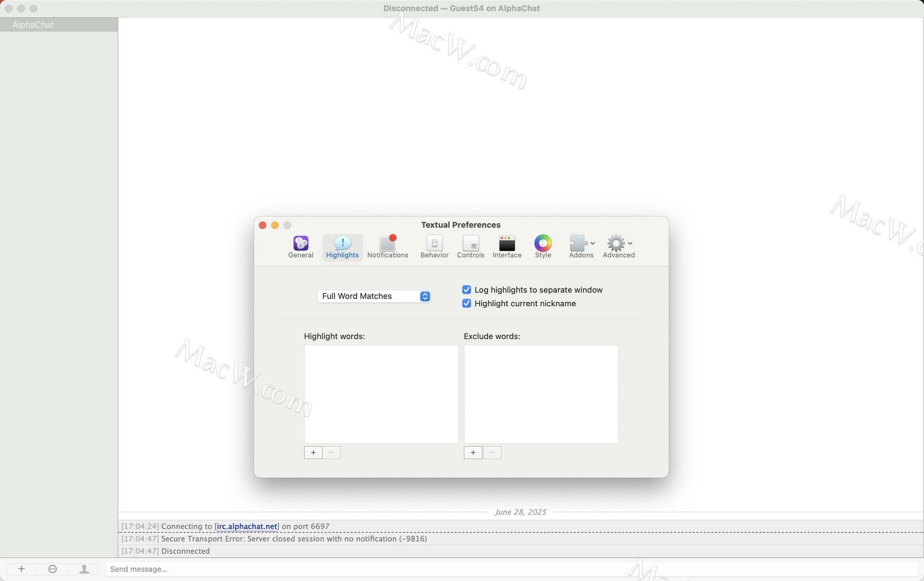Select the Highlights preferences tab
This screenshot has height=581, width=924.
[342, 247]
